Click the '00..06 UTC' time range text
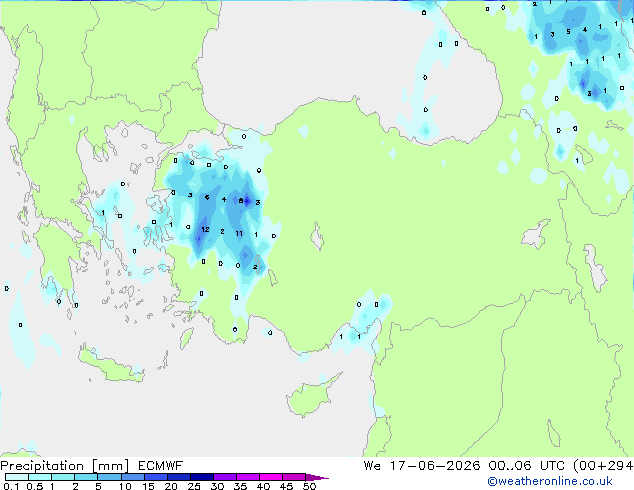The image size is (634, 490). (x=526, y=466)
